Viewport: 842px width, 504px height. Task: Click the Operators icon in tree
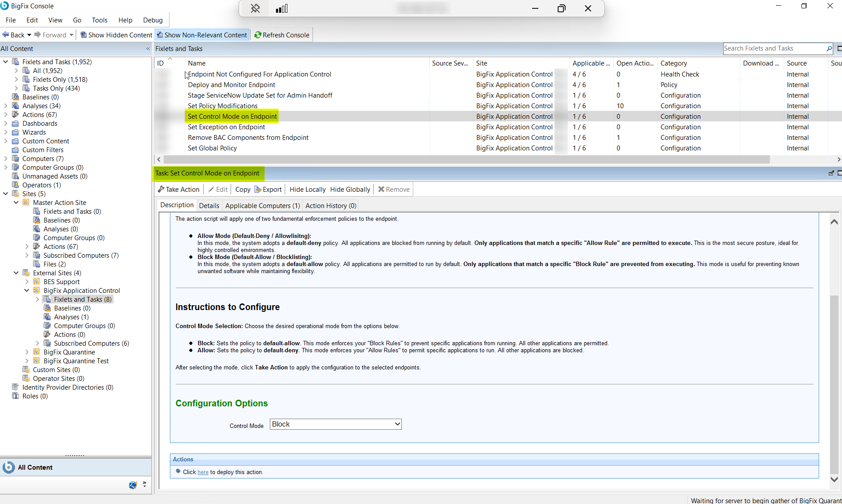pyautogui.click(x=15, y=185)
